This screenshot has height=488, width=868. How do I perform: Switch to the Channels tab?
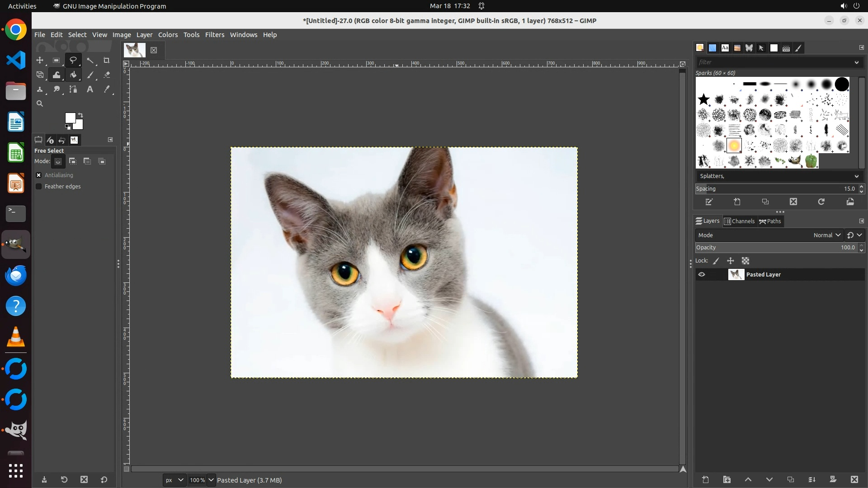[x=739, y=221]
